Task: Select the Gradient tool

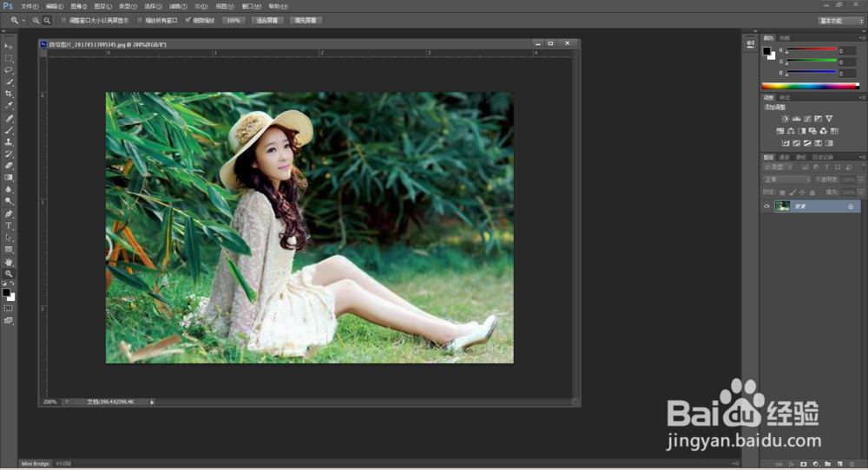Action: pos(9,178)
